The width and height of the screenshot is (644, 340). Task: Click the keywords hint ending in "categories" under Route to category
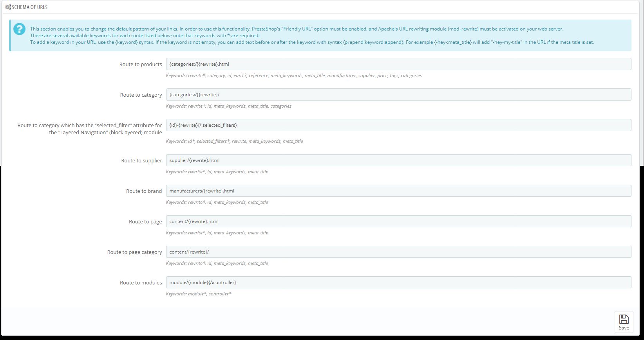pyautogui.click(x=229, y=106)
